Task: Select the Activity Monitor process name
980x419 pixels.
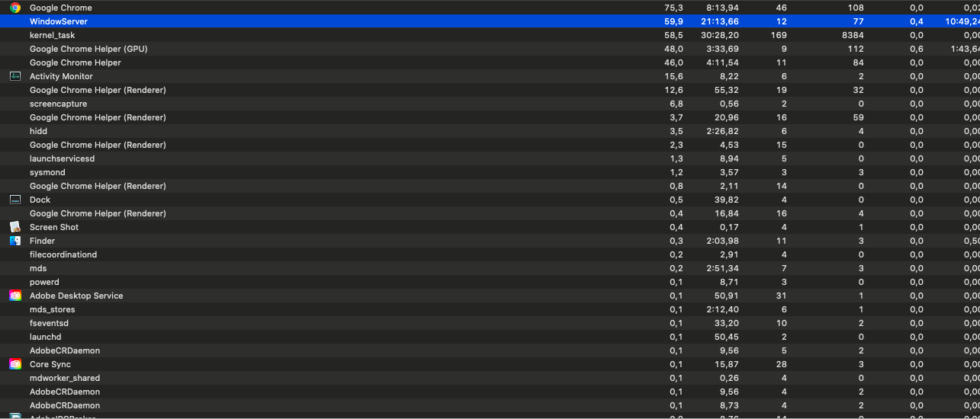Action: click(61, 76)
